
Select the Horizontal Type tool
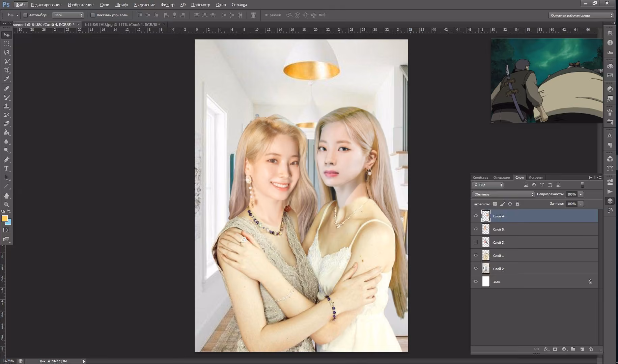(x=6, y=169)
